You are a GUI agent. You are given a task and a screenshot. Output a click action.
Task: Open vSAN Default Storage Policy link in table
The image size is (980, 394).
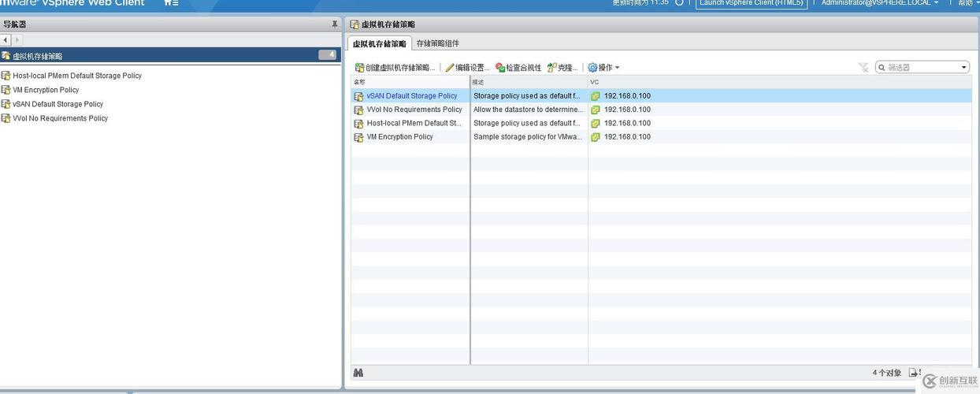(x=412, y=96)
